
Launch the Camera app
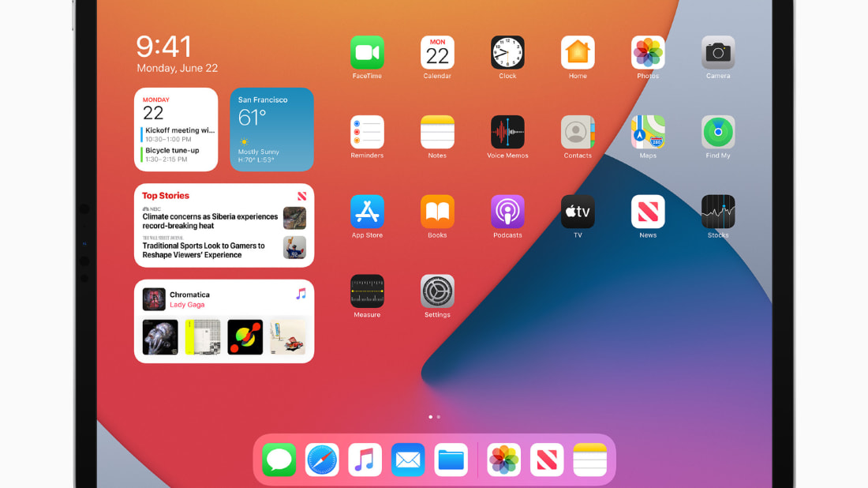[718, 53]
